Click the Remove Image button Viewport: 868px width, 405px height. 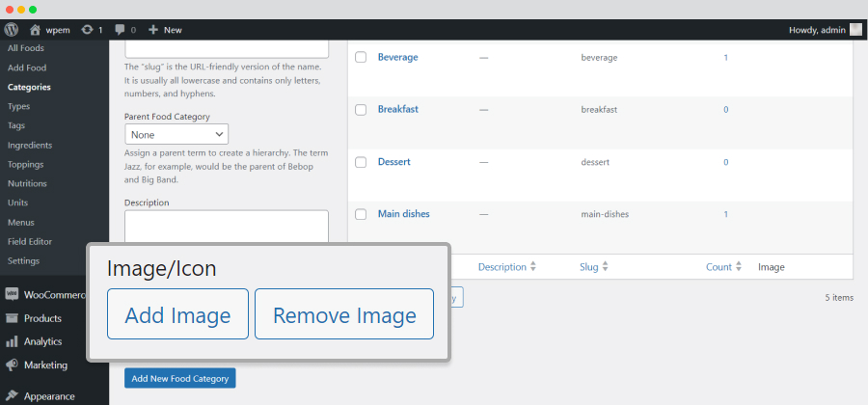click(344, 313)
